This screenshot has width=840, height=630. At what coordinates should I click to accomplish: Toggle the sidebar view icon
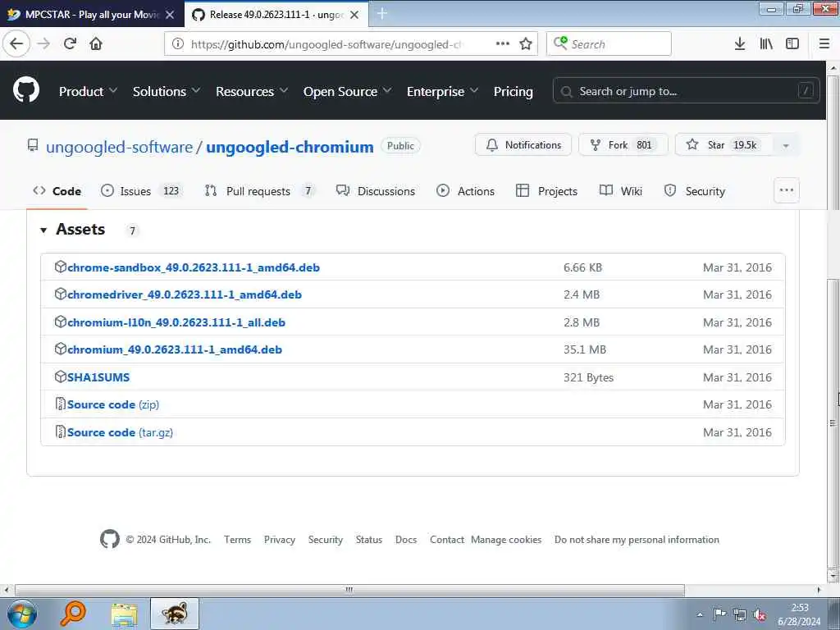click(x=792, y=43)
